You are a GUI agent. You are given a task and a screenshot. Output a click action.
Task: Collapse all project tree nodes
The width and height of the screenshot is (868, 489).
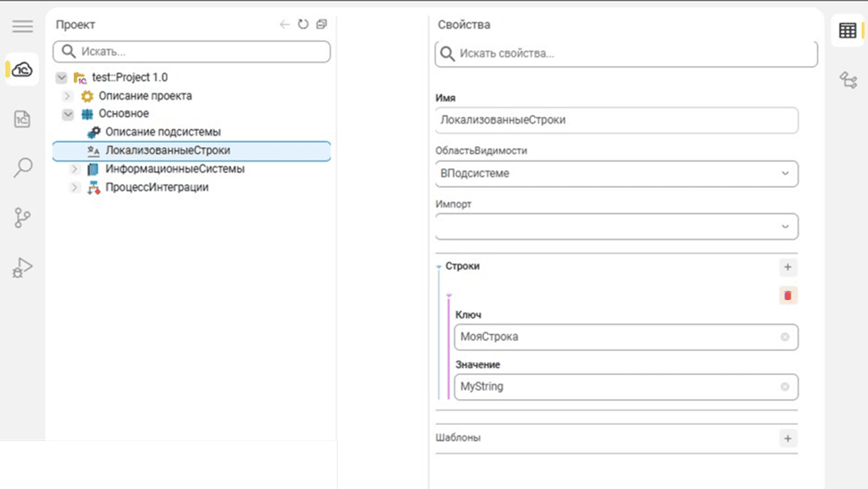tap(321, 25)
